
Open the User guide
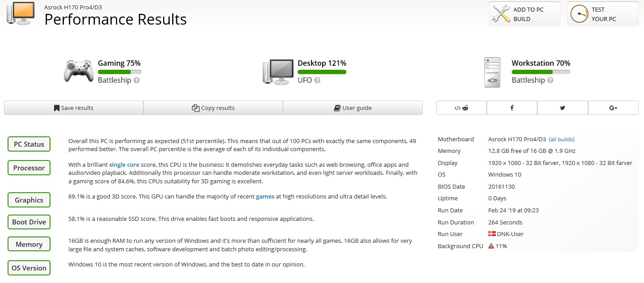(x=353, y=108)
